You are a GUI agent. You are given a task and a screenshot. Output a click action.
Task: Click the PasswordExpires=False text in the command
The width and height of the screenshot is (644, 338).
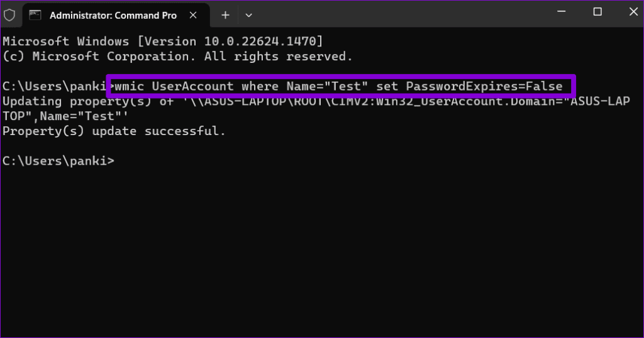tap(484, 86)
